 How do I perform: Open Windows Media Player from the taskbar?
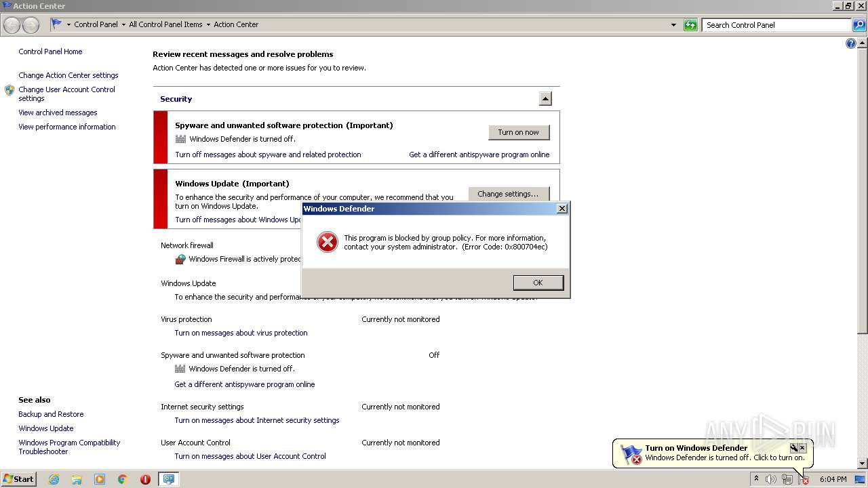tap(100, 479)
